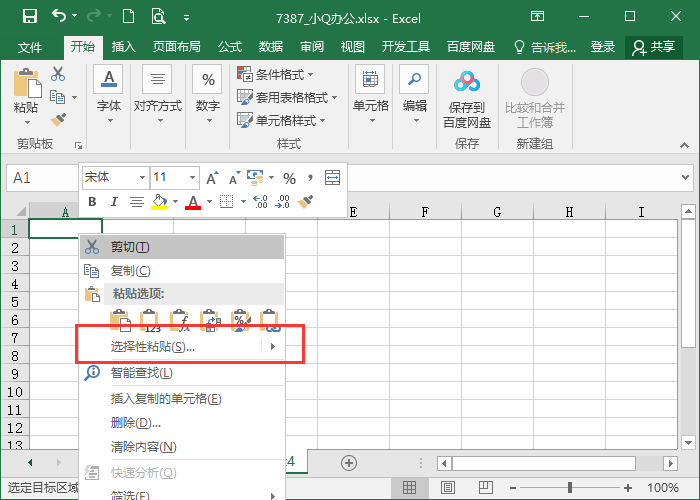This screenshot has height=500, width=700.
Task: Expand the fill color dropdown arrow
Action: (x=175, y=202)
